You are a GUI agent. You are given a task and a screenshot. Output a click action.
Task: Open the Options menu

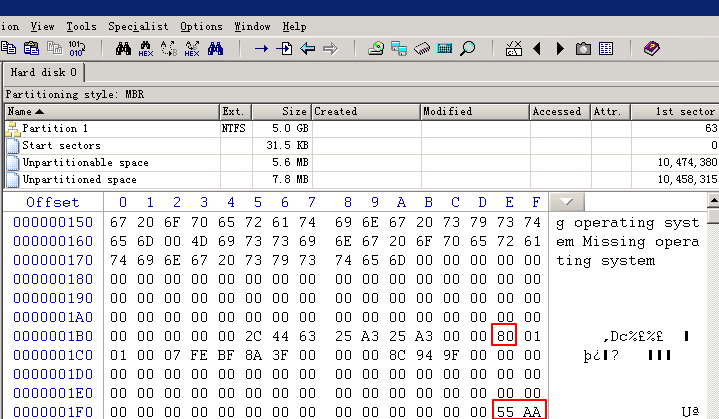click(201, 27)
